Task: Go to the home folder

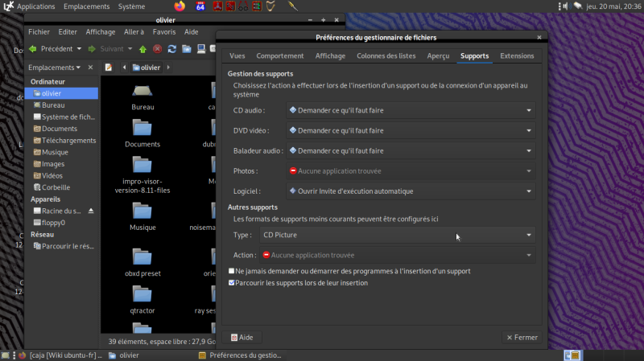Action: pos(187,49)
